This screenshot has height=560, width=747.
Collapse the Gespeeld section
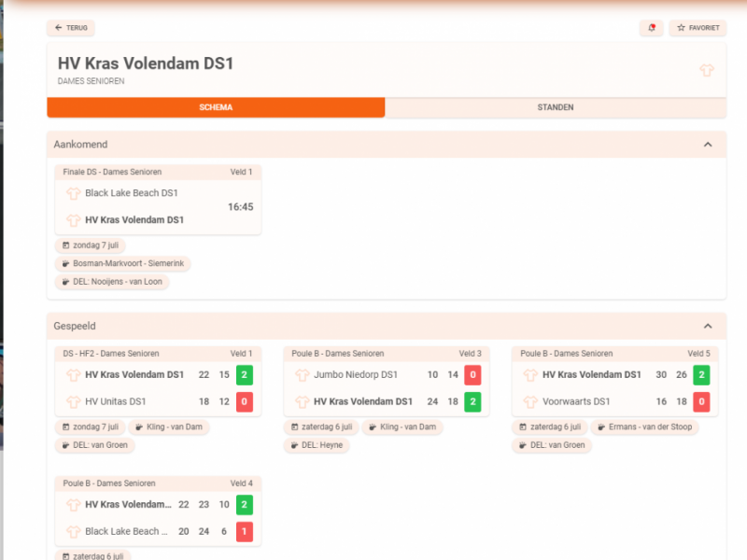pos(708,326)
